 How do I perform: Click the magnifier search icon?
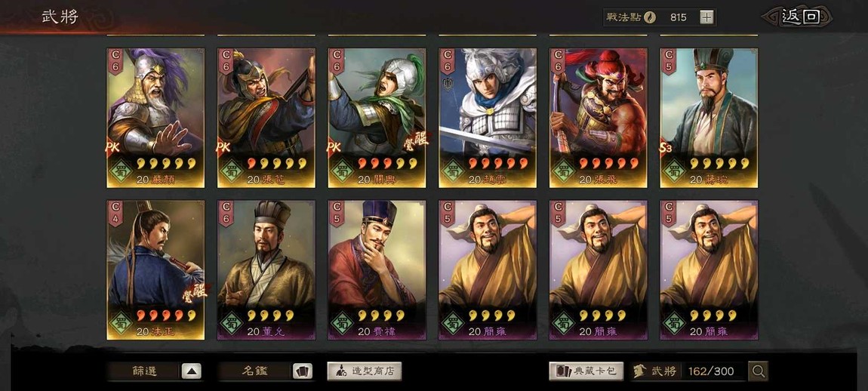click(x=759, y=371)
